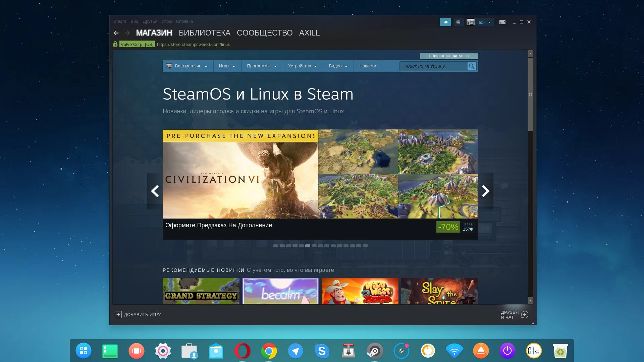The width and height of the screenshot is (644, 362).
Task: Switch to the БИБЛИОТЕКА tab
Action: click(204, 33)
